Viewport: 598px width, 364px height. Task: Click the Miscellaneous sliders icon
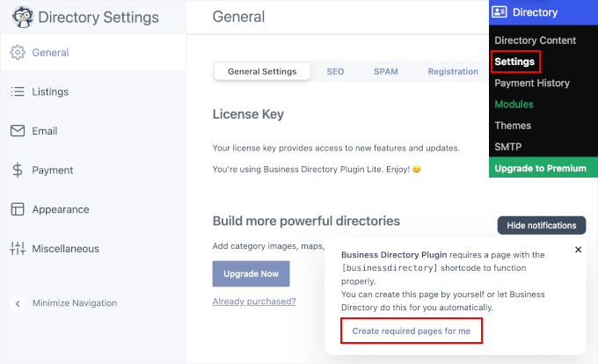click(x=18, y=248)
